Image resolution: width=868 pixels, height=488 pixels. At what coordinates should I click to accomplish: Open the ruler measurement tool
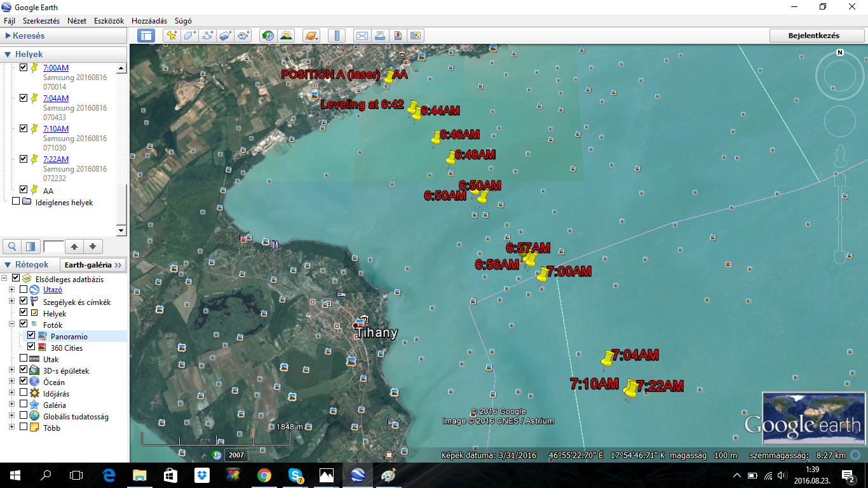(x=337, y=36)
